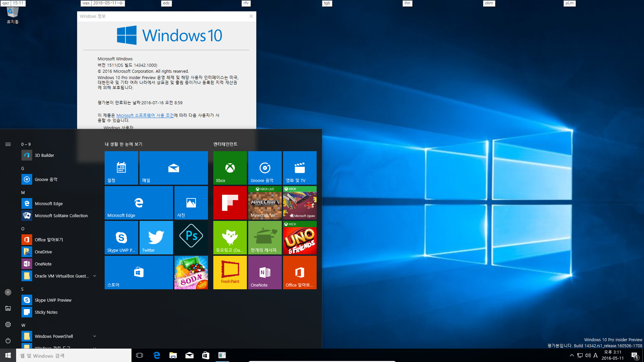Open user account icon in Start
The image size is (644, 362).
(8, 292)
